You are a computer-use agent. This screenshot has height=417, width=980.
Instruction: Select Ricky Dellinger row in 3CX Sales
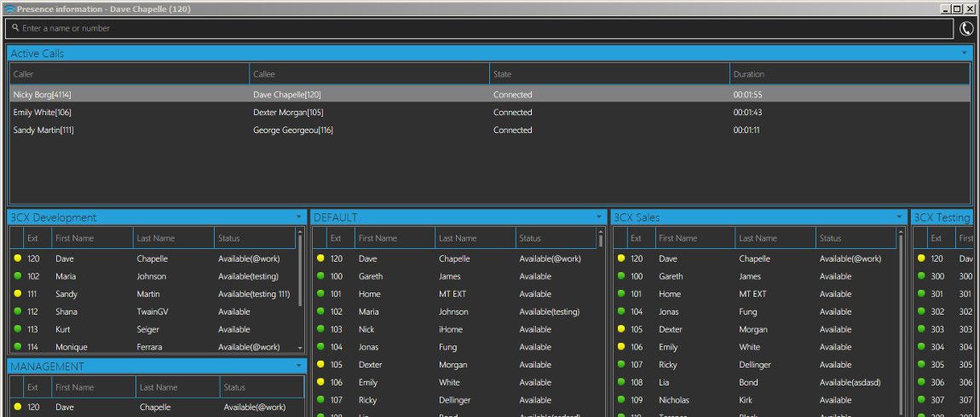click(x=755, y=364)
